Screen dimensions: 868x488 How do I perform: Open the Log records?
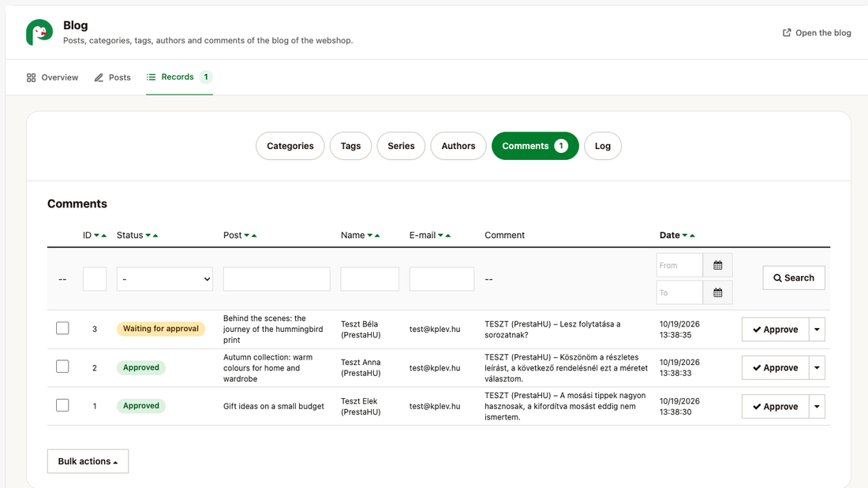point(603,146)
